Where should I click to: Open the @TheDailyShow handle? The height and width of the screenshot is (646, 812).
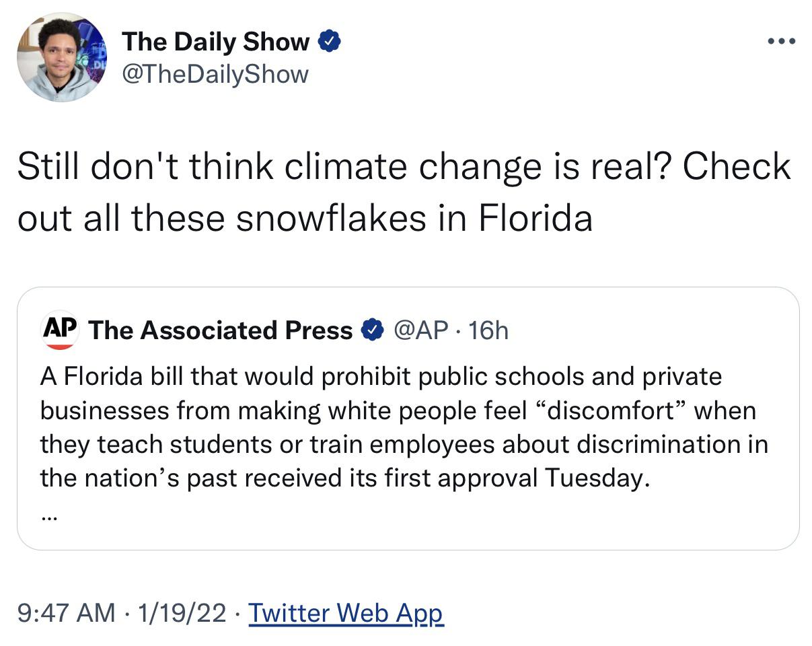[215, 73]
